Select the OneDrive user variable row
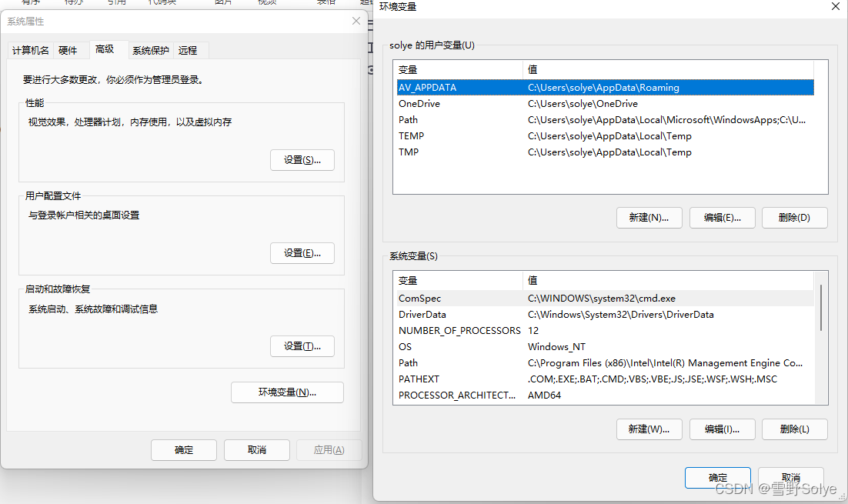Image resolution: width=848 pixels, height=504 pixels. pyautogui.click(x=605, y=103)
